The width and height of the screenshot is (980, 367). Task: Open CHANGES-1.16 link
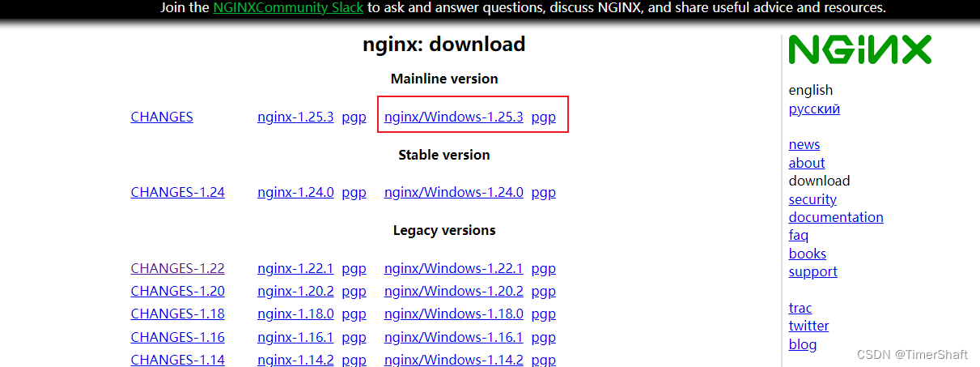click(x=177, y=337)
